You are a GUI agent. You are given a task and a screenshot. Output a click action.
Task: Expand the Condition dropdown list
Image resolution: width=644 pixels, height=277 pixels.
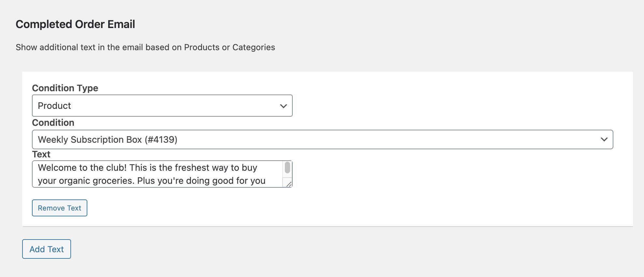(x=322, y=139)
